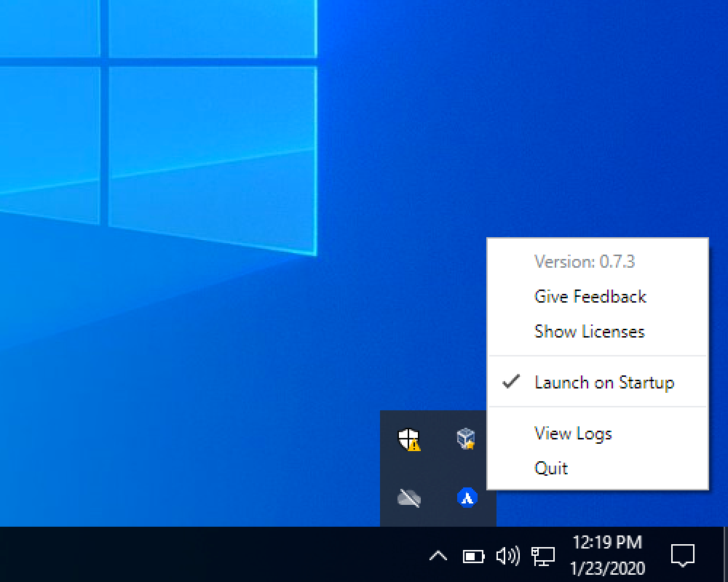
Task: Select Give Feedback from the context menu
Action: 590,296
